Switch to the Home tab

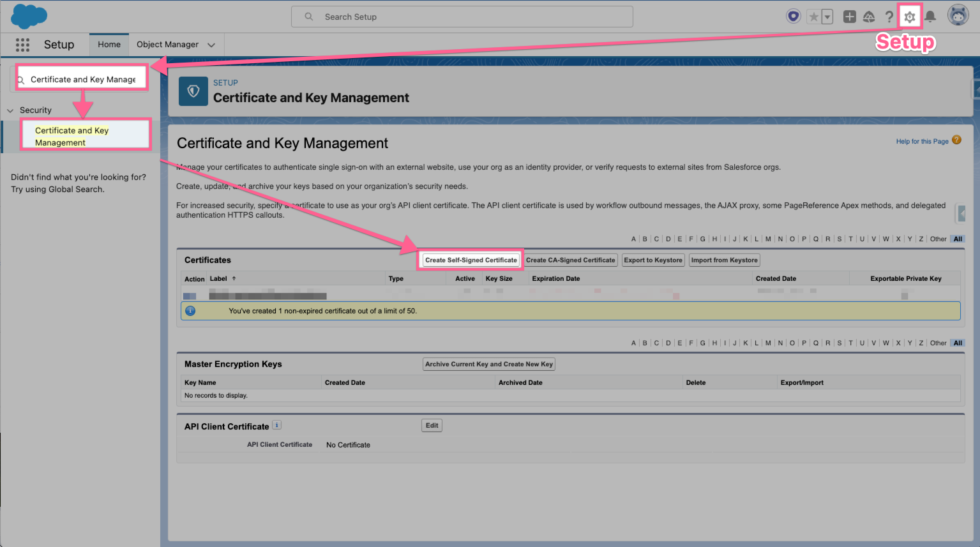[109, 44]
